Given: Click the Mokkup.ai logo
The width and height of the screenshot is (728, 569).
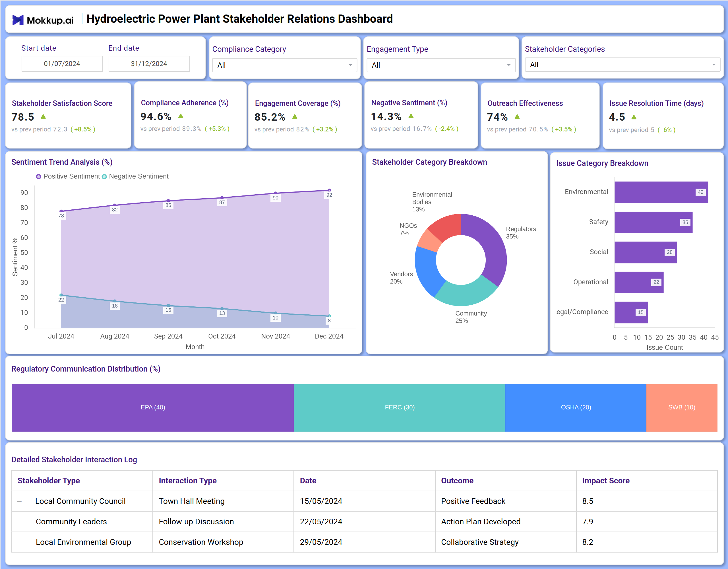Looking at the screenshot, I should coord(43,20).
